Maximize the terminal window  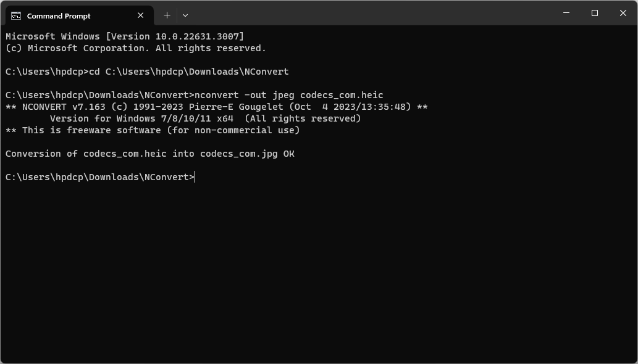tap(595, 13)
